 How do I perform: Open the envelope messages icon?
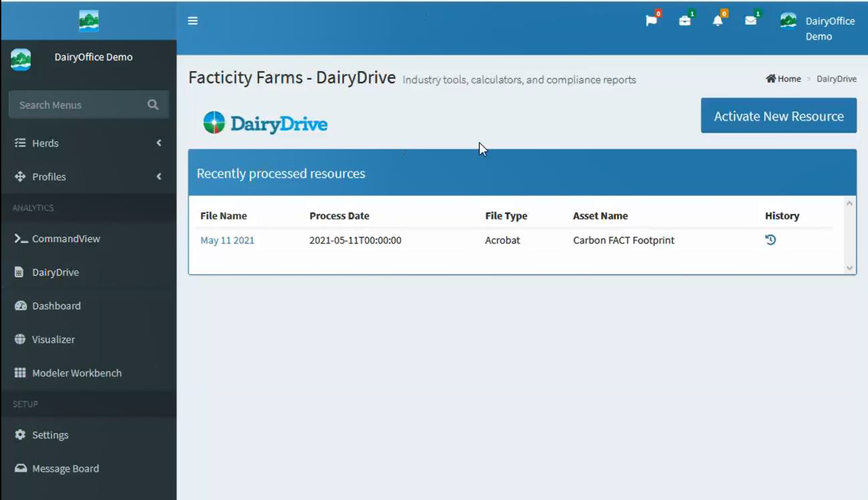tap(750, 21)
